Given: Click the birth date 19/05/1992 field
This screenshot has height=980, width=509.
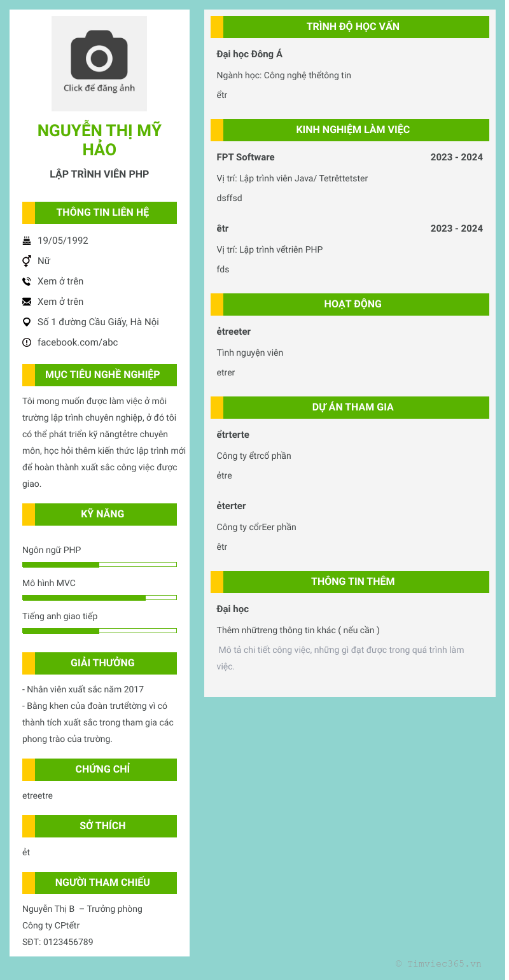Looking at the screenshot, I should click(x=63, y=241).
